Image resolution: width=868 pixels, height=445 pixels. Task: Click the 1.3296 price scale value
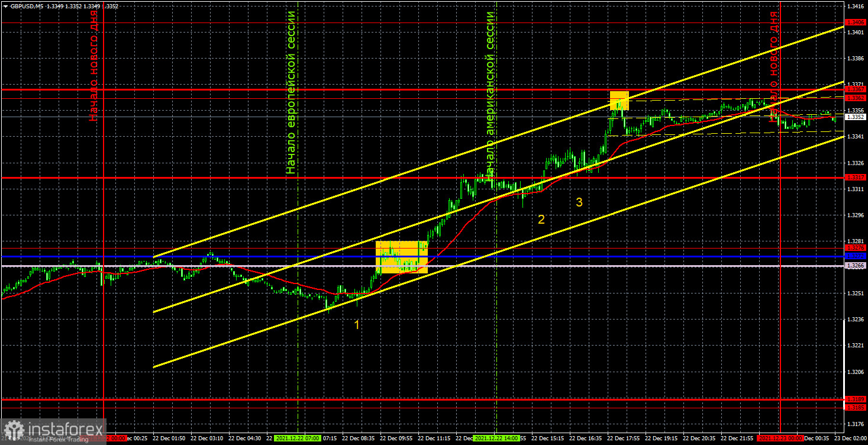tap(856, 215)
